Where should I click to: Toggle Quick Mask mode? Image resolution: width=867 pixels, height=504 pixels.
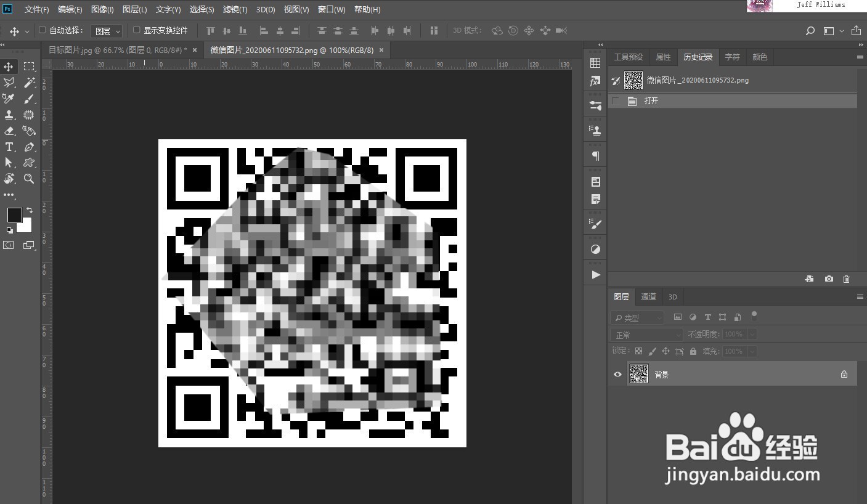[x=9, y=245]
